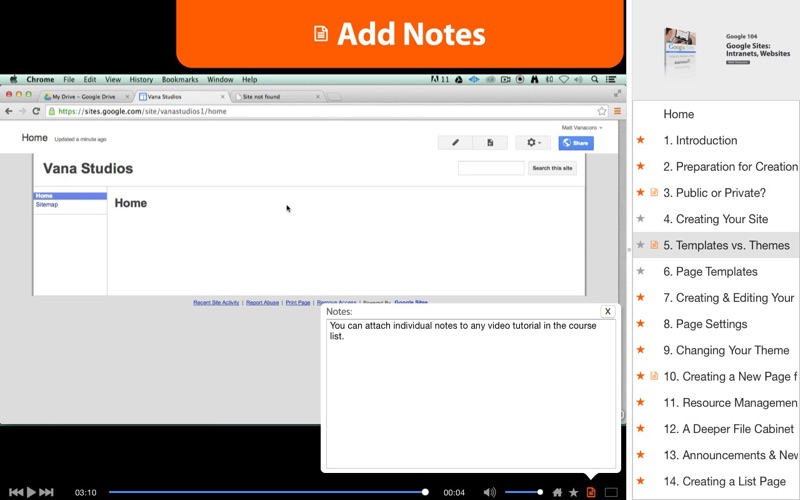Play the video

coord(31,492)
